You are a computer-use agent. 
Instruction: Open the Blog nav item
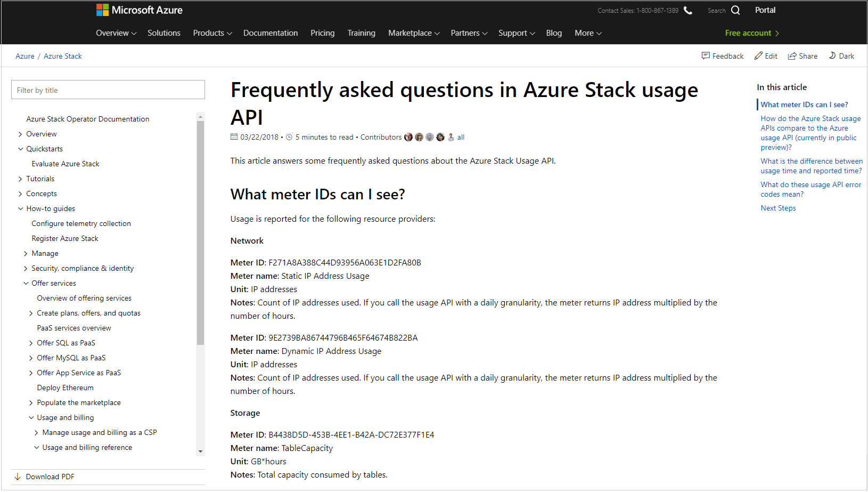554,33
